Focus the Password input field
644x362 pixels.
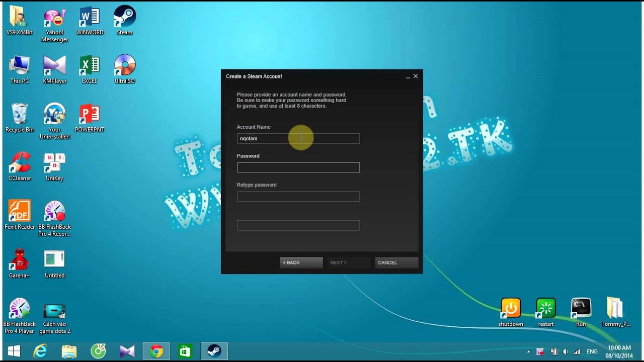(x=298, y=167)
